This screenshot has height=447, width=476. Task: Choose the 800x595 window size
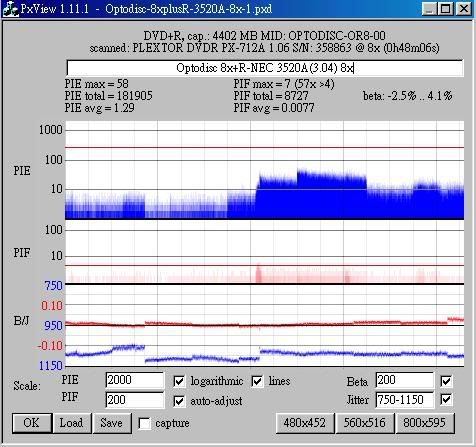click(x=425, y=423)
